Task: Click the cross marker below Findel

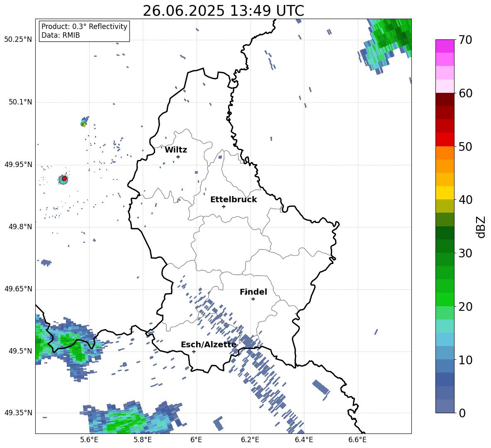Action: pyautogui.click(x=253, y=299)
